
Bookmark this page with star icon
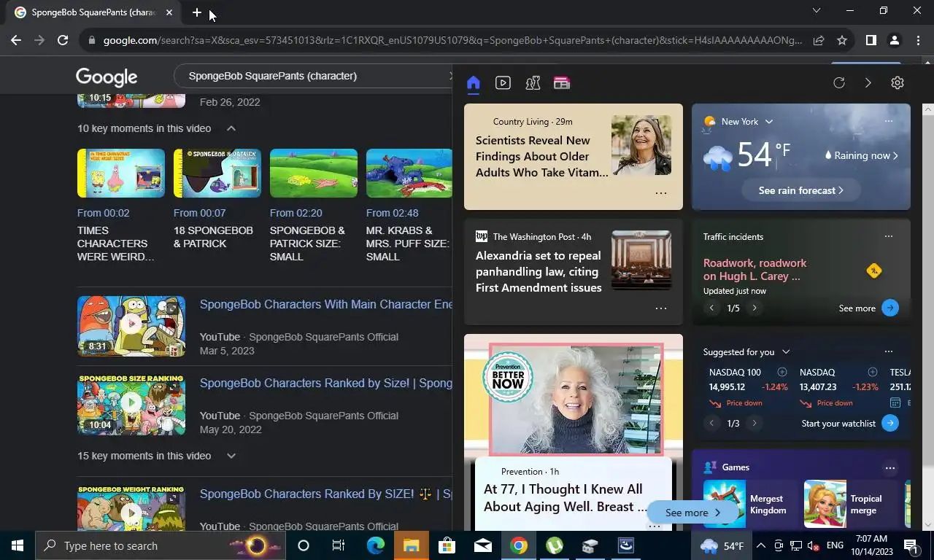pos(842,41)
